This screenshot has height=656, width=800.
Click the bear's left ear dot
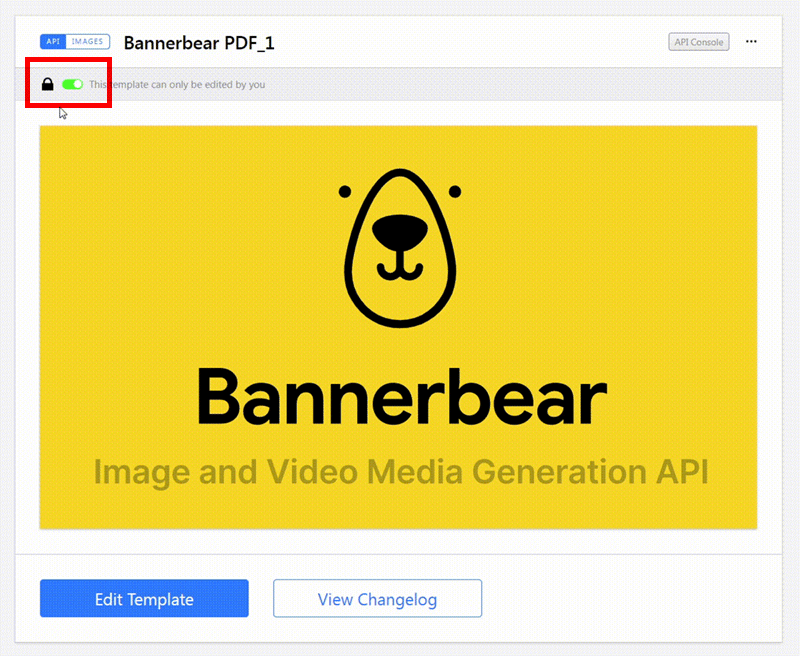tap(344, 191)
